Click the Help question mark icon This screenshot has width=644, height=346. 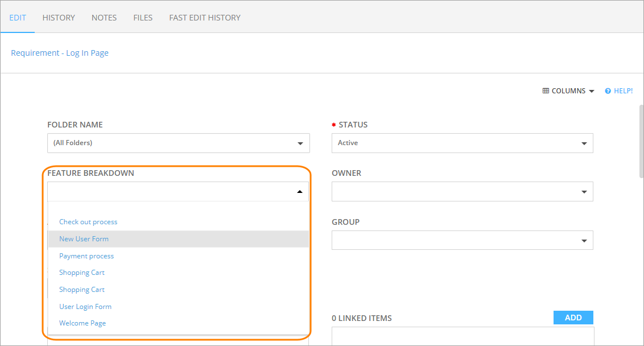click(x=608, y=91)
